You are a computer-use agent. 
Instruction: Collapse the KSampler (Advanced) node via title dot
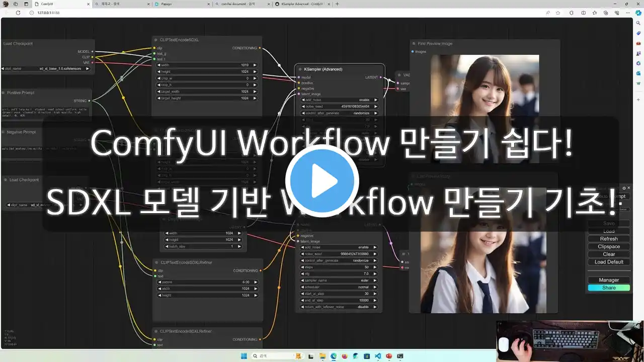[299, 69]
